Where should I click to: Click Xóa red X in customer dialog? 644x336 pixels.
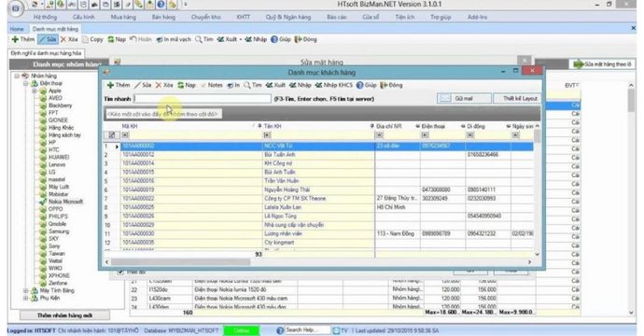(x=159, y=85)
